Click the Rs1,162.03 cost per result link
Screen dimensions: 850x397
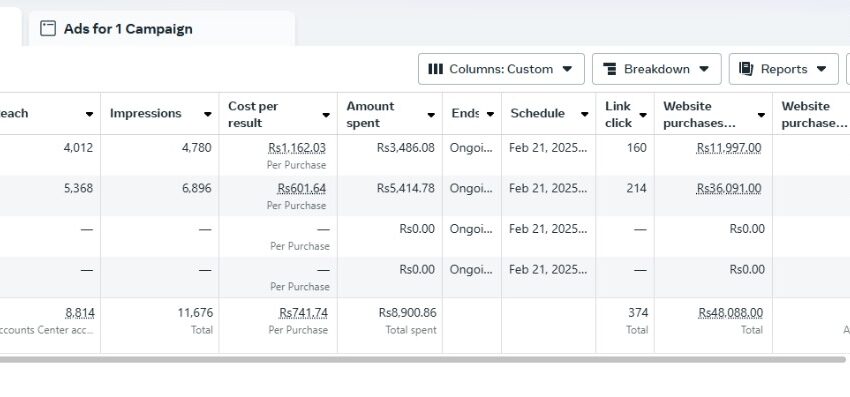[x=297, y=148]
